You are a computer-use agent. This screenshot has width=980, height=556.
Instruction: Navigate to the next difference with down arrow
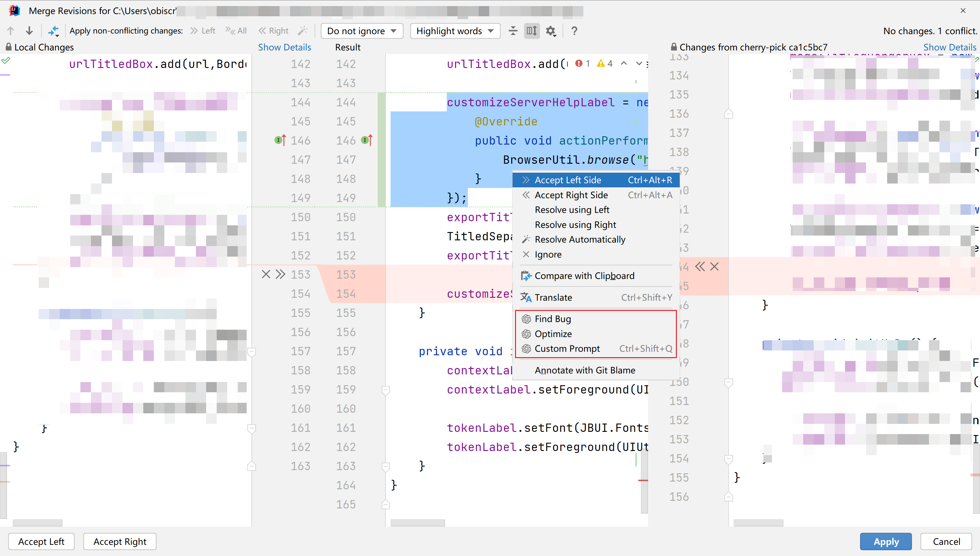click(29, 31)
